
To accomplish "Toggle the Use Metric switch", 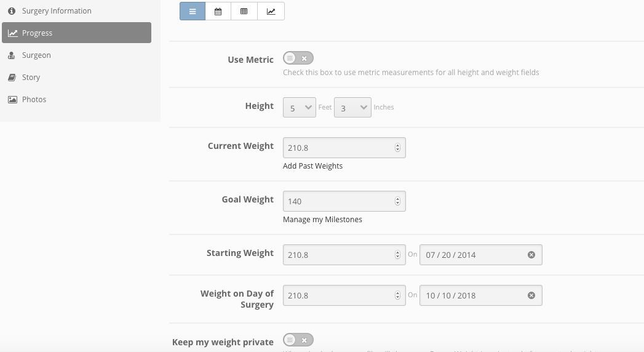I will (298, 58).
